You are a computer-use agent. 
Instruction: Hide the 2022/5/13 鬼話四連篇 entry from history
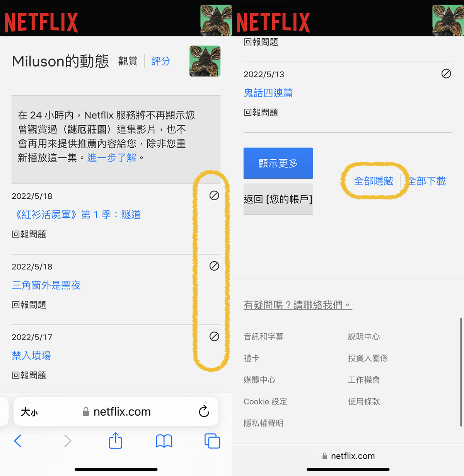click(x=446, y=73)
